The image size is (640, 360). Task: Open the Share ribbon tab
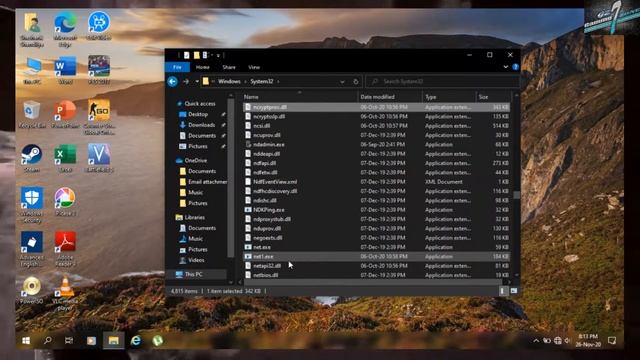229,67
